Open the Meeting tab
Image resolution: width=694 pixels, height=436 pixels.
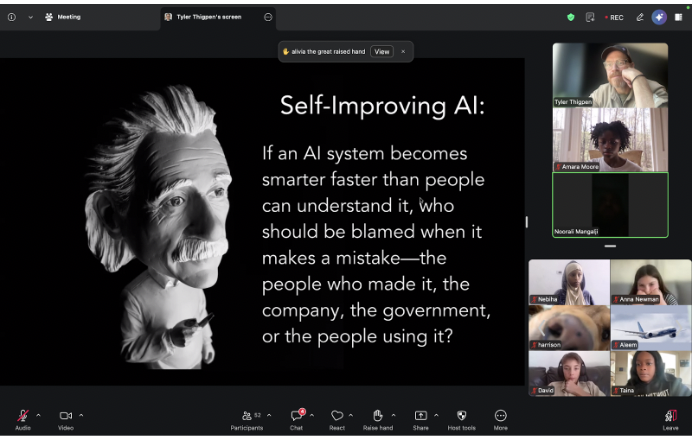tap(62, 17)
